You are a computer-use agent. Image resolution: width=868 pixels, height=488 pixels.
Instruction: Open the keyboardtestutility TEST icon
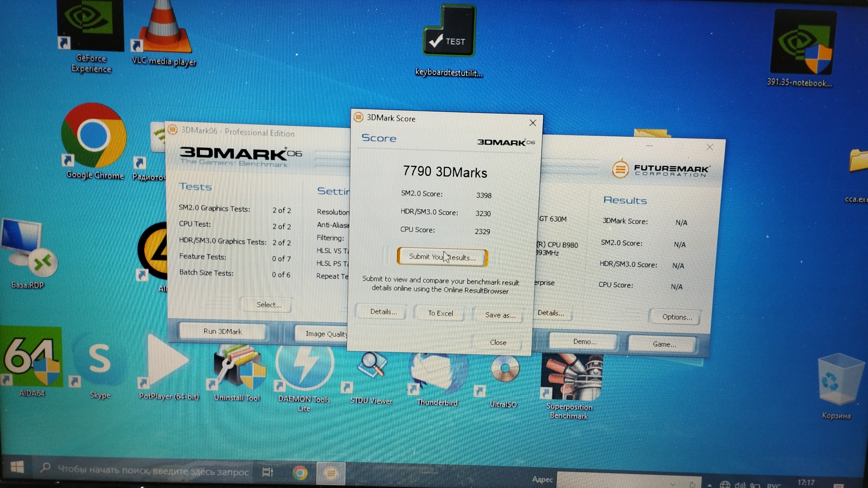pyautogui.click(x=449, y=36)
